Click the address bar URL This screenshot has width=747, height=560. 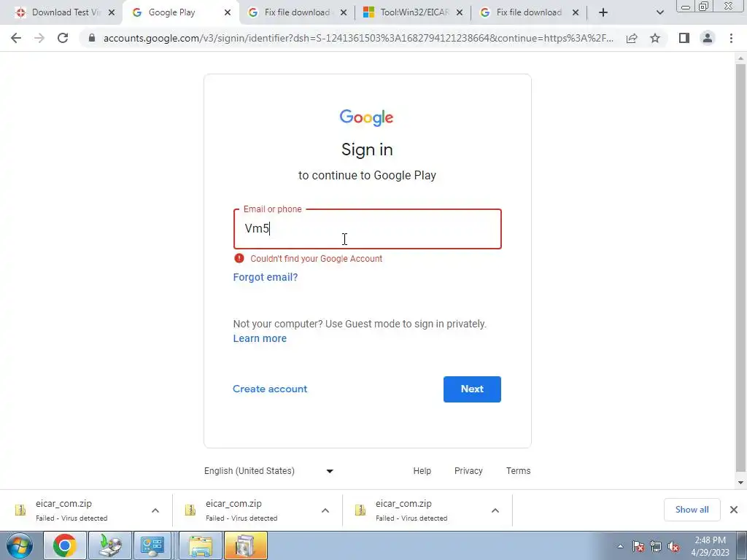(x=358, y=38)
